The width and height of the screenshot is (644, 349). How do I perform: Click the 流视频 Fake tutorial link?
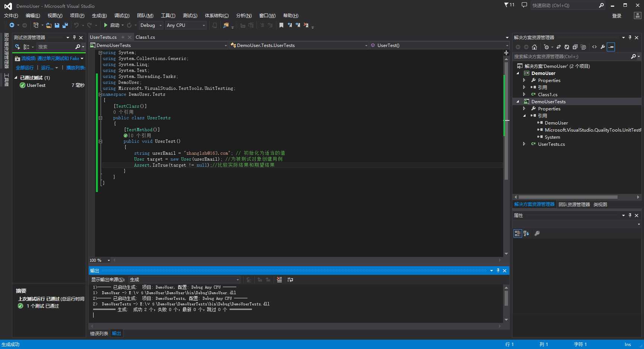click(x=50, y=59)
